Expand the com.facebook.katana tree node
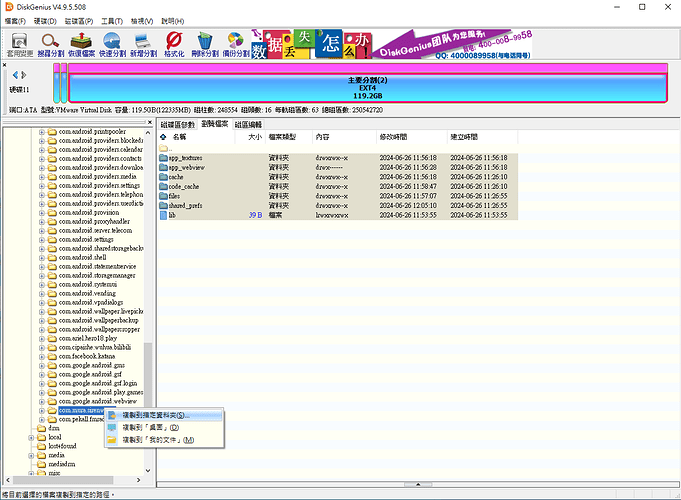681x500 pixels. pos(42,356)
